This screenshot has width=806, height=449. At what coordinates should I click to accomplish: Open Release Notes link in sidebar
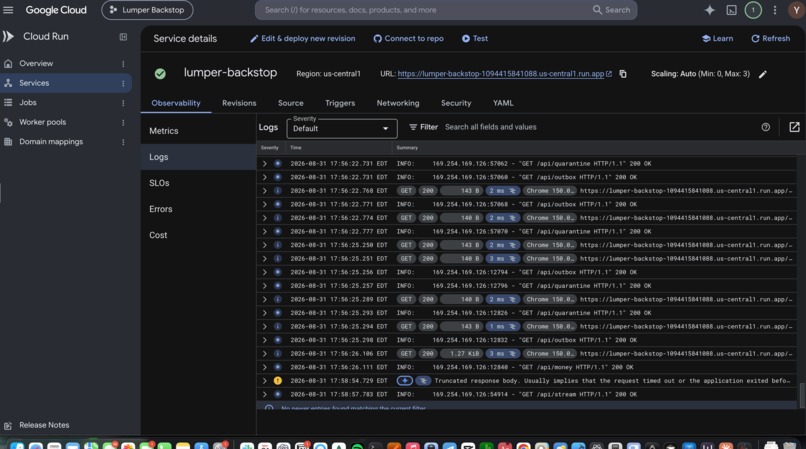(44, 425)
